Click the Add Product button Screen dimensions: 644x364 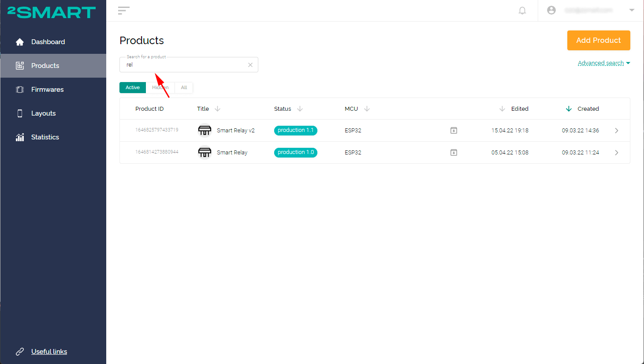[599, 40]
